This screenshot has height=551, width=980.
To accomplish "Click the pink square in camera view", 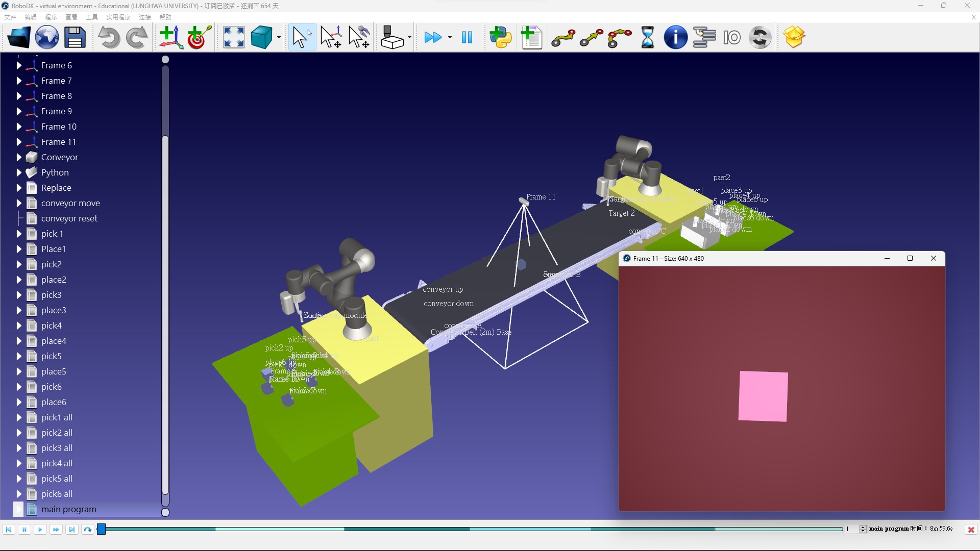I will [763, 396].
